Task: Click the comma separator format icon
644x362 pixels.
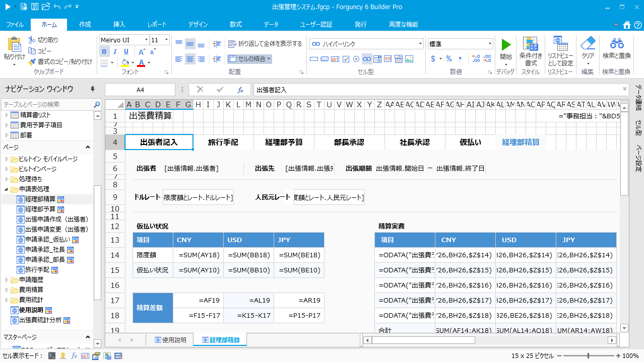Action: (x=459, y=58)
